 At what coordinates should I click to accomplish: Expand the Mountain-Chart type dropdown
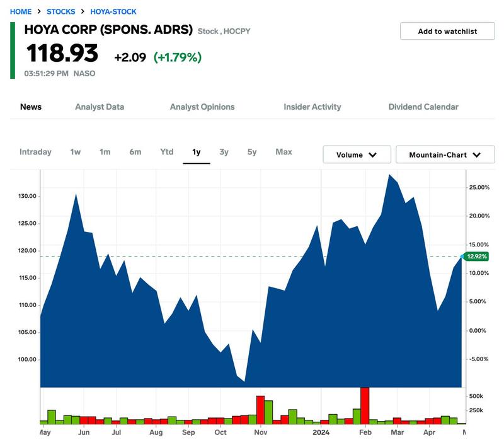(x=445, y=154)
